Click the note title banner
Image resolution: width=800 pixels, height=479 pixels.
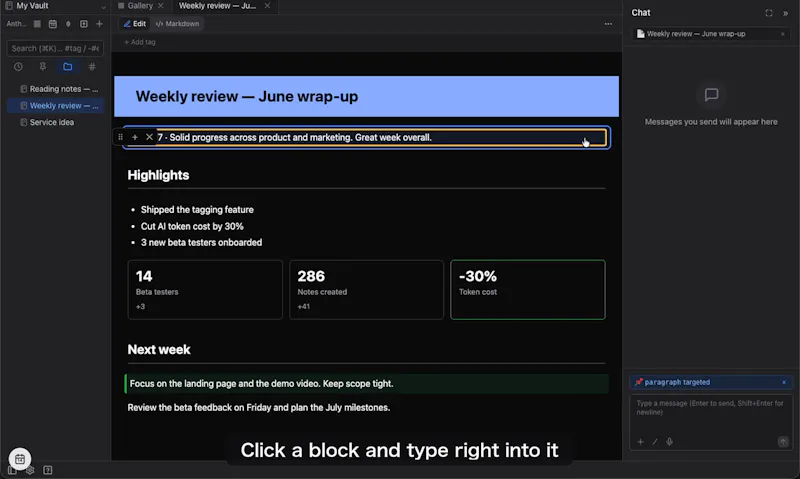[366, 96]
